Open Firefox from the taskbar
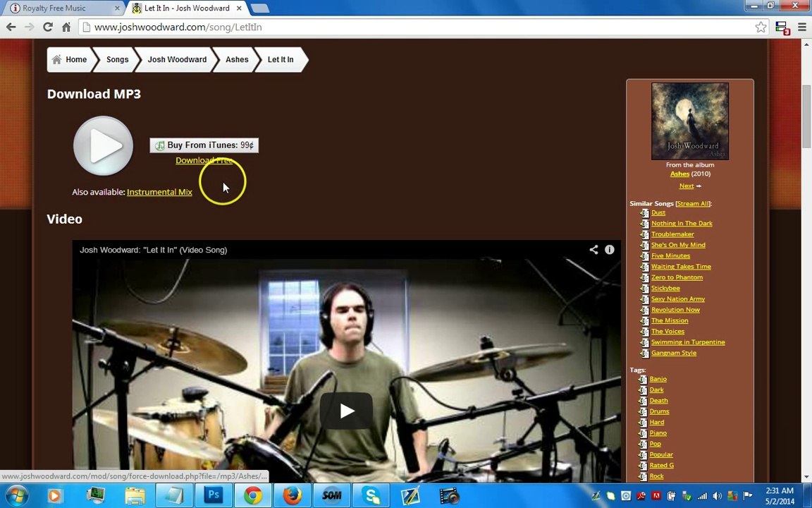The height and width of the screenshot is (508, 812). click(292, 495)
